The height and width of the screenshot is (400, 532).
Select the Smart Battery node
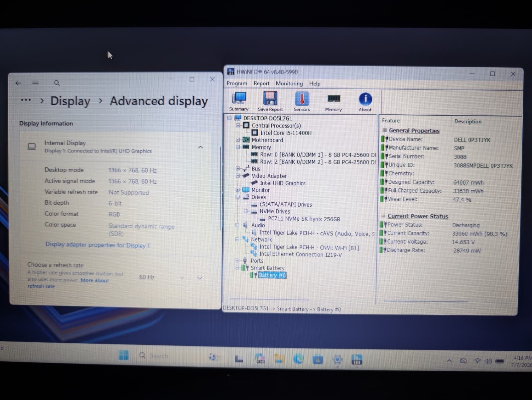click(x=267, y=268)
